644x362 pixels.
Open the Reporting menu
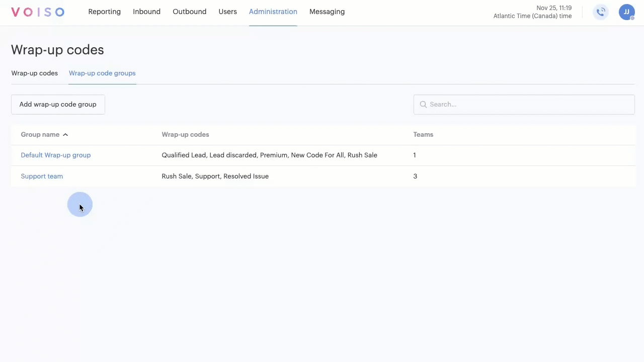(104, 12)
